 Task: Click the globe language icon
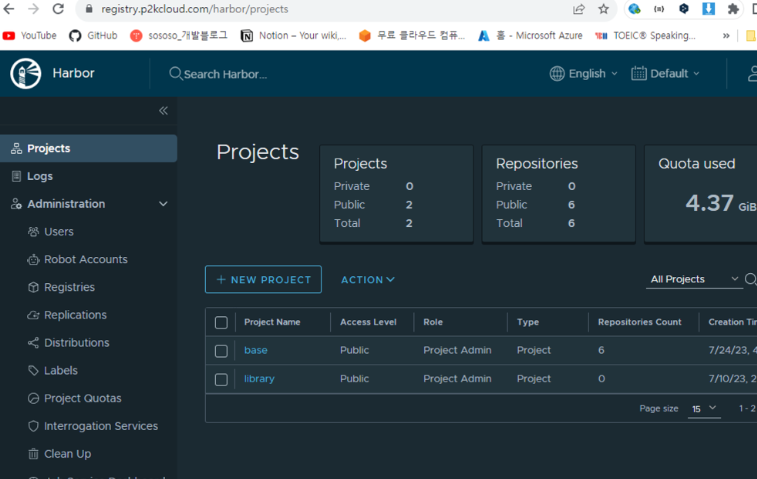557,73
